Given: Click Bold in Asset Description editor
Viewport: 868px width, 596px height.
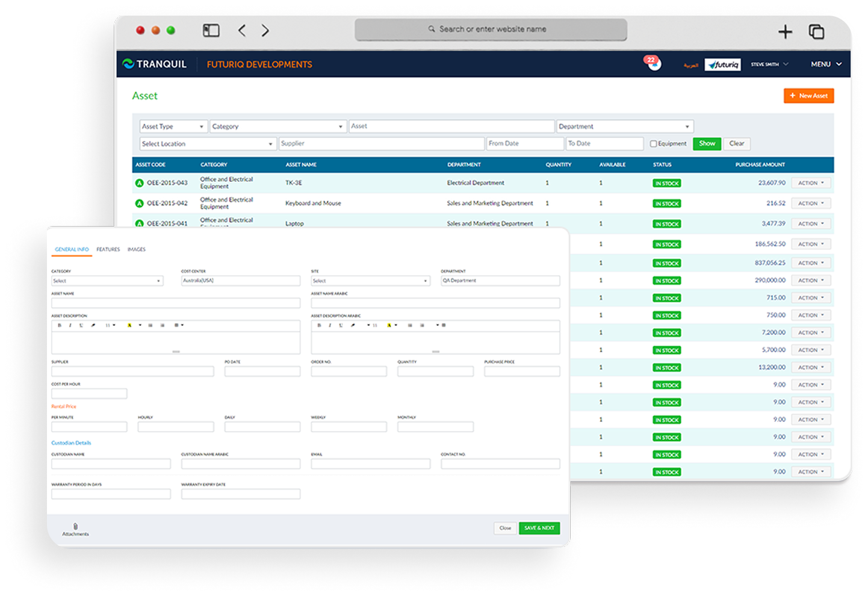Looking at the screenshot, I should 59,325.
